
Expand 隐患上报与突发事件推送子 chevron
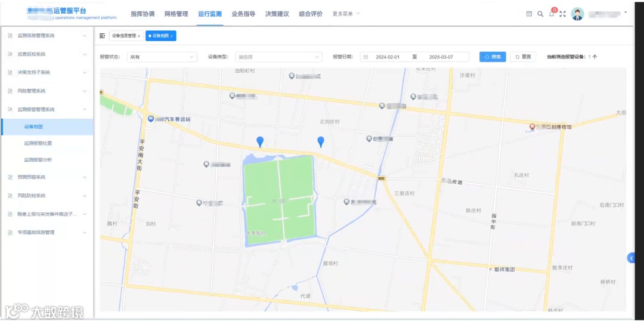[85, 214]
